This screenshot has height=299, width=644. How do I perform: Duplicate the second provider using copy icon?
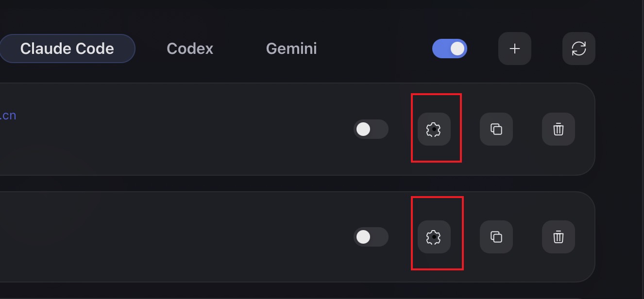[x=496, y=237]
